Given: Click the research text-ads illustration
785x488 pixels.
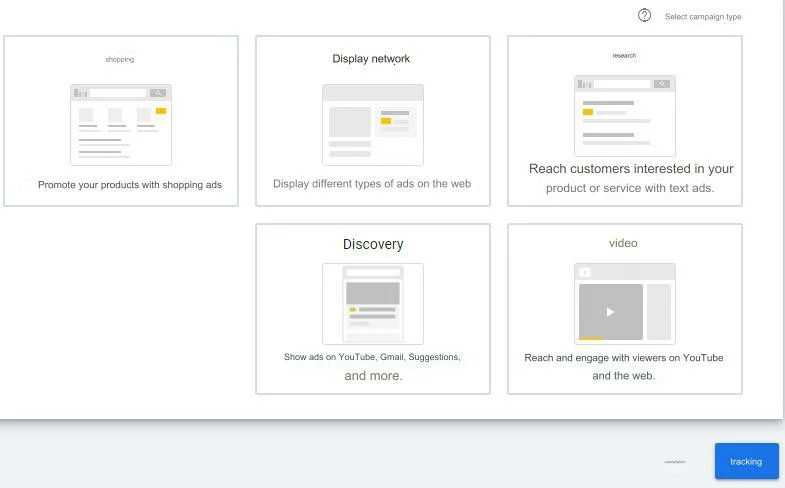Looking at the screenshot, I should pos(625,116).
